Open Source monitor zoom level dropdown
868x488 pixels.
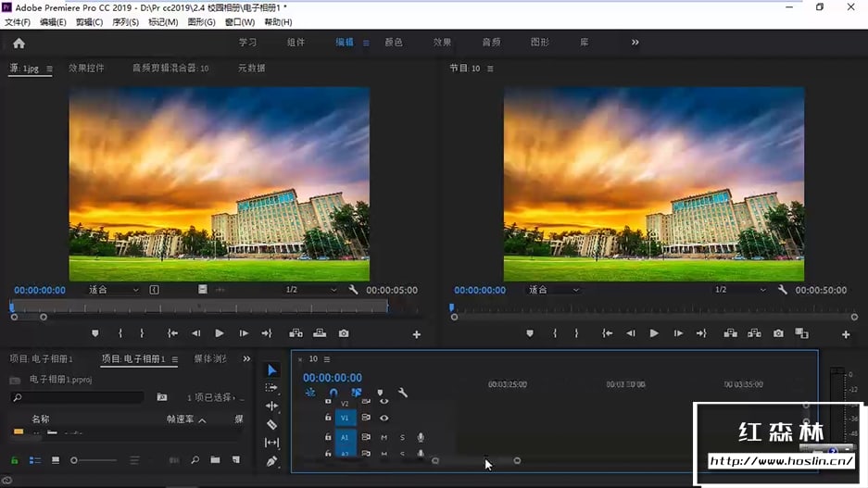coord(114,289)
